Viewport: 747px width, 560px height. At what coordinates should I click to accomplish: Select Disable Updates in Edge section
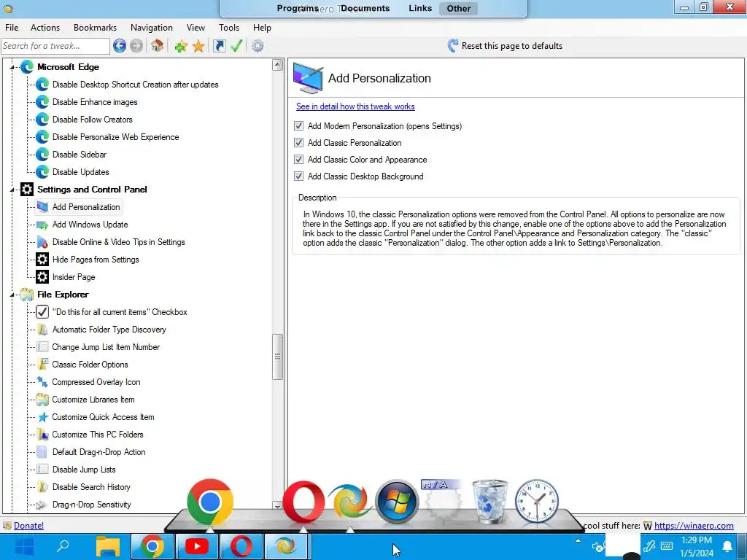click(80, 172)
